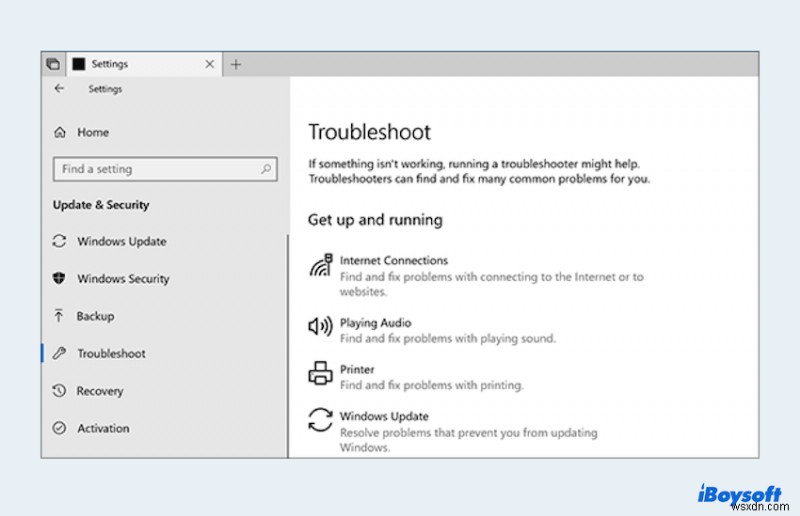Open Windows Update sidebar page
This screenshot has width=800, height=516.
pos(121,241)
